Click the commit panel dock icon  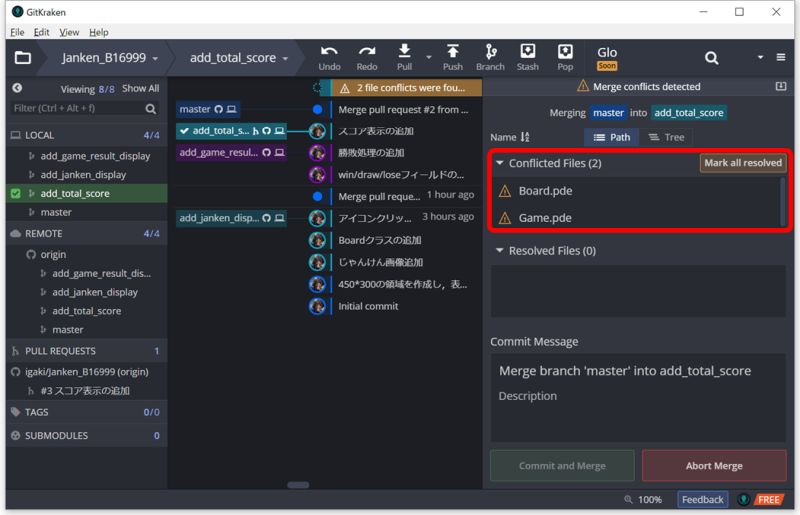click(x=781, y=86)
